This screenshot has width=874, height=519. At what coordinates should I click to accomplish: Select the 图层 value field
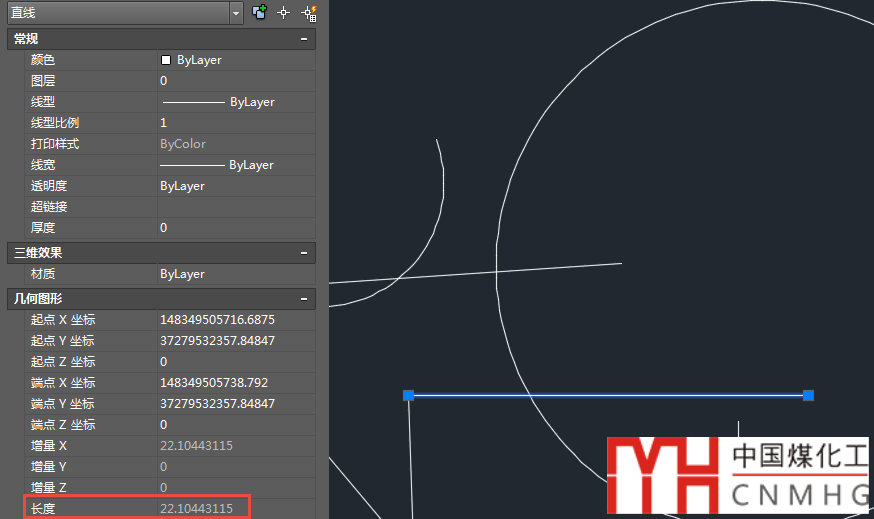pos(235,81)
